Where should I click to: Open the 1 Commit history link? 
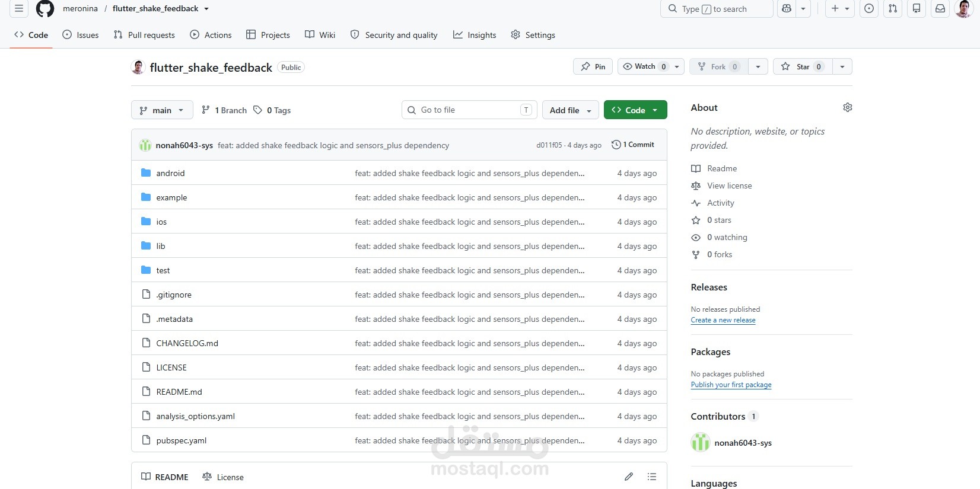pyautogui.click(x=633, y=145)
